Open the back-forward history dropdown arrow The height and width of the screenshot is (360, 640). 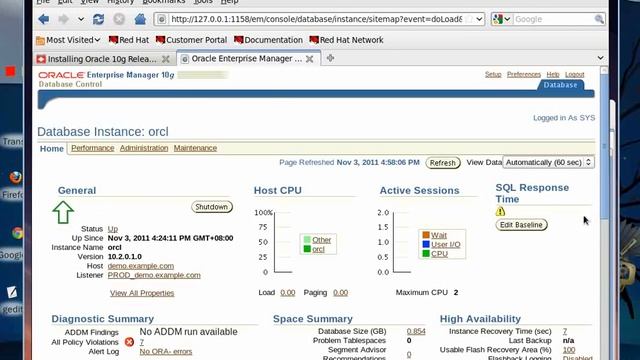81,19
